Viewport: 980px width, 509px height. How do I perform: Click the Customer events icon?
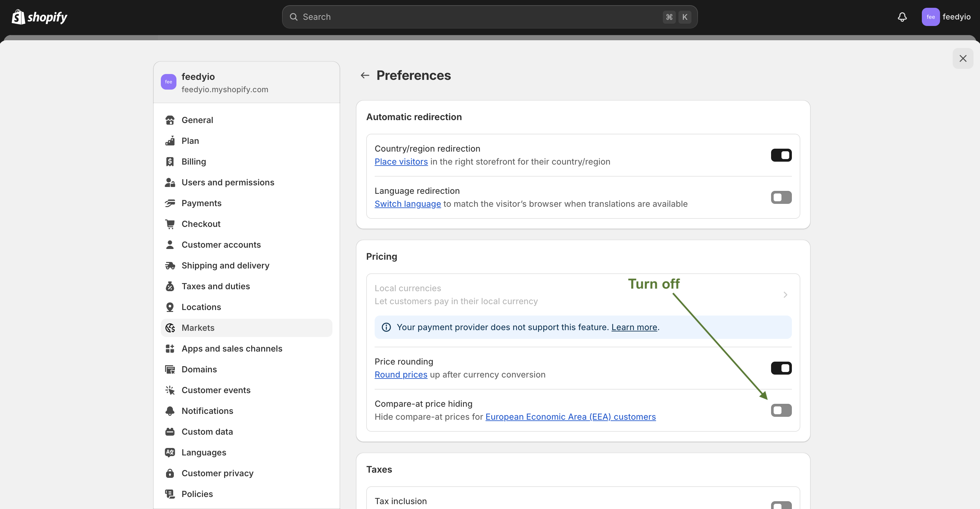(170, 390)
